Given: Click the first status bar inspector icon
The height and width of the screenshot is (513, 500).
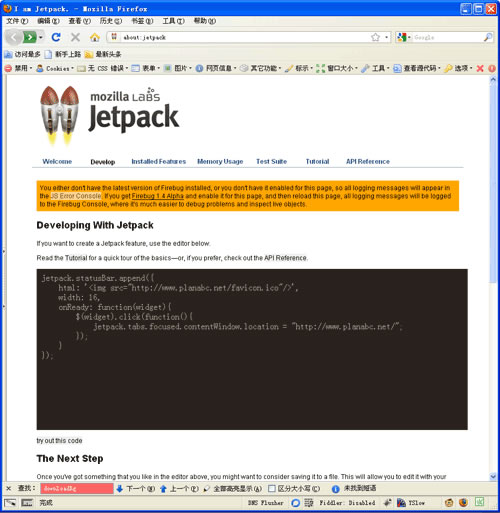Looking at the screenshot, I should click(x=10, y=502).
